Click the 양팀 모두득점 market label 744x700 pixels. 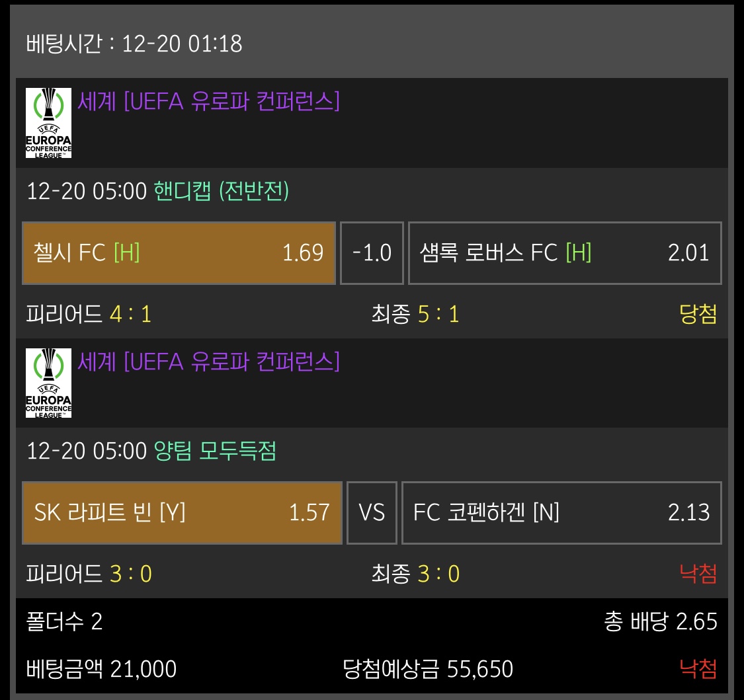click(x=215, y=451)
